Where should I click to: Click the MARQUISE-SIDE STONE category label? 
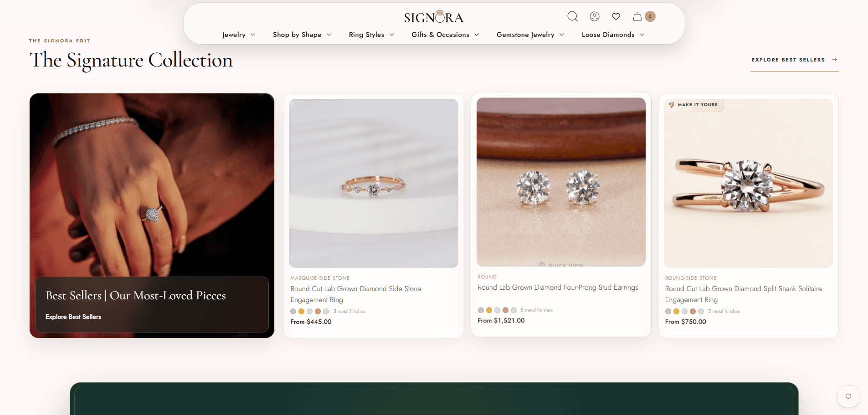point(320,278)
